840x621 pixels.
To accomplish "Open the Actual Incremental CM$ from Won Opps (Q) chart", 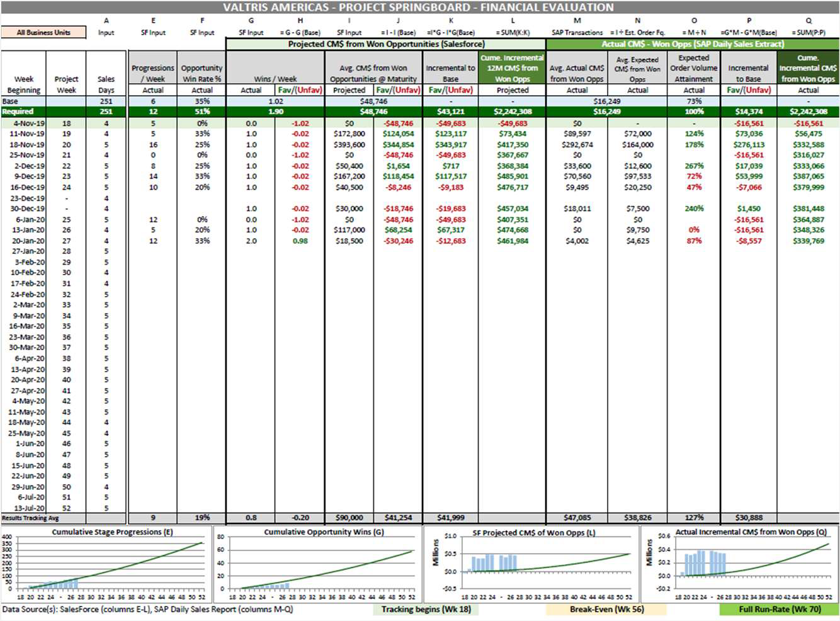I will 740,564.
